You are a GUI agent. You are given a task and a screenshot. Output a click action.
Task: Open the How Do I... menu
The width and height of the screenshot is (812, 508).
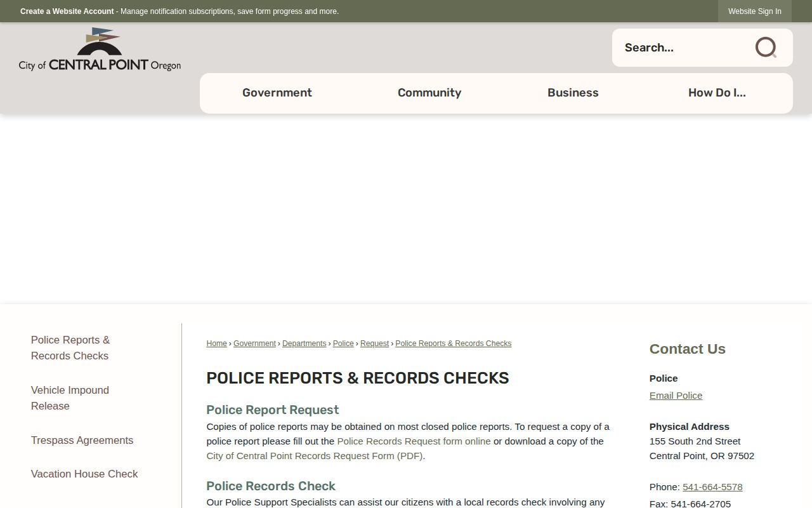717,93
